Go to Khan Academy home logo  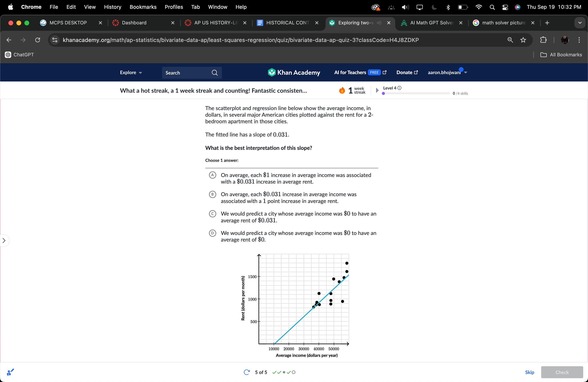click(294, 73)
